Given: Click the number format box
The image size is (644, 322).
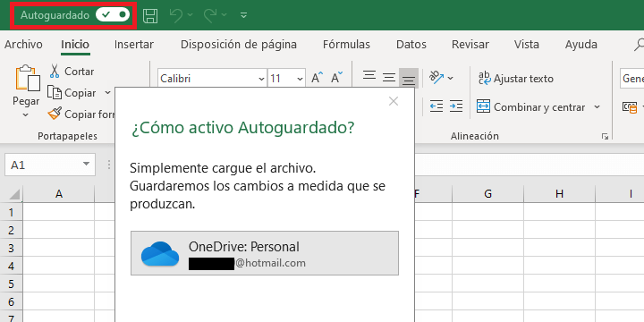Looking at the screenshot, I should pyautogui.click(x=631, y=79).
